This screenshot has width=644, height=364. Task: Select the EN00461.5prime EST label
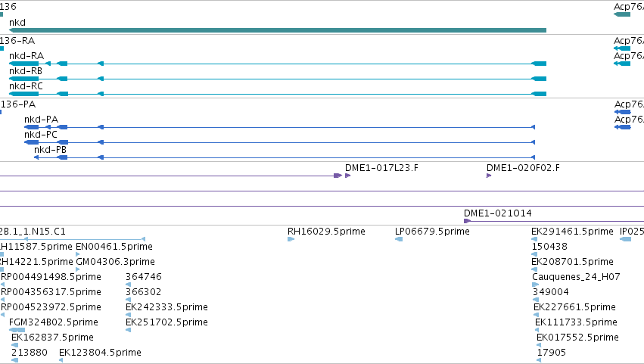point(114,247)
